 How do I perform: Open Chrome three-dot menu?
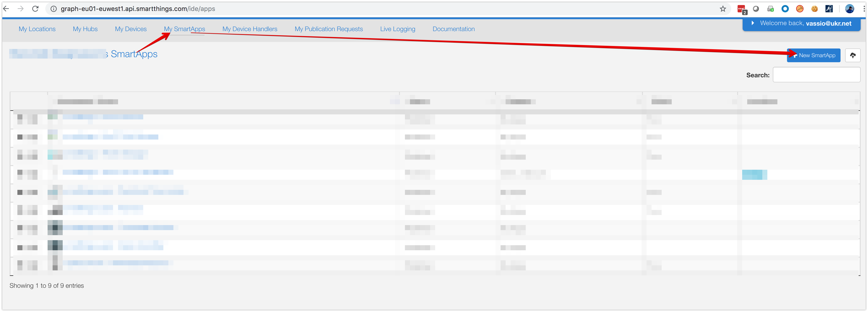(x=864, y=9)
